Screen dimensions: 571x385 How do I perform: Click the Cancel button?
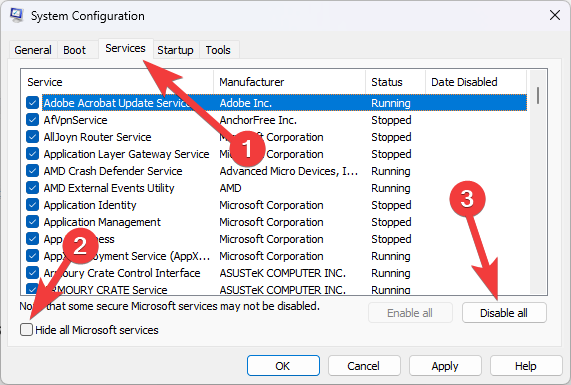coord(364,366)
